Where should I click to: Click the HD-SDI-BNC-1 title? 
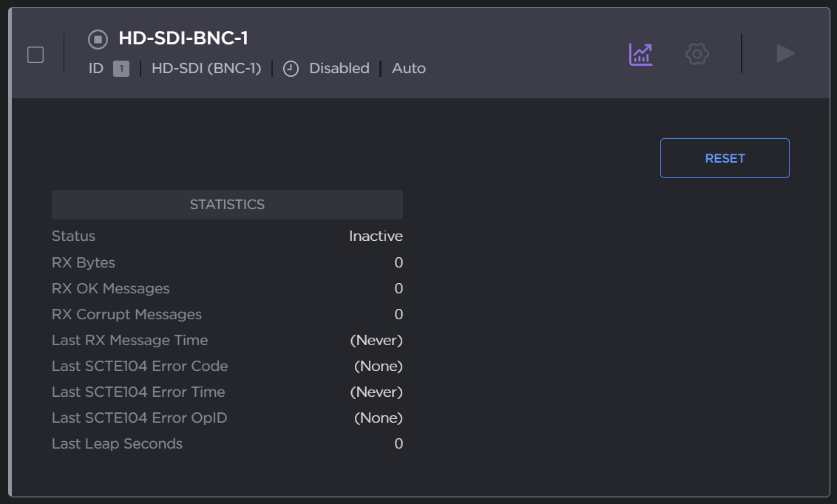pyautogui.click(x=183, y=39)
